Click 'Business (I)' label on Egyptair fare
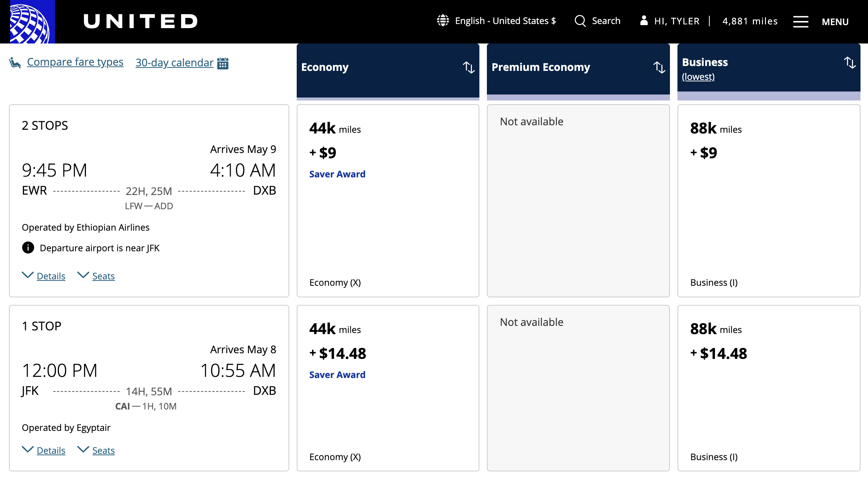868x477 pixels. [x=714, y=457]
